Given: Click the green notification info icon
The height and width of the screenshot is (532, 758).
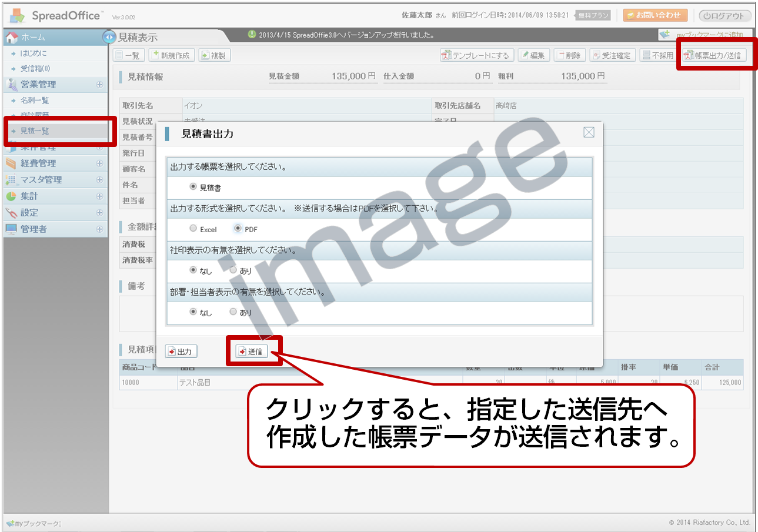Looking at the screenshot, I should (252, 35).
